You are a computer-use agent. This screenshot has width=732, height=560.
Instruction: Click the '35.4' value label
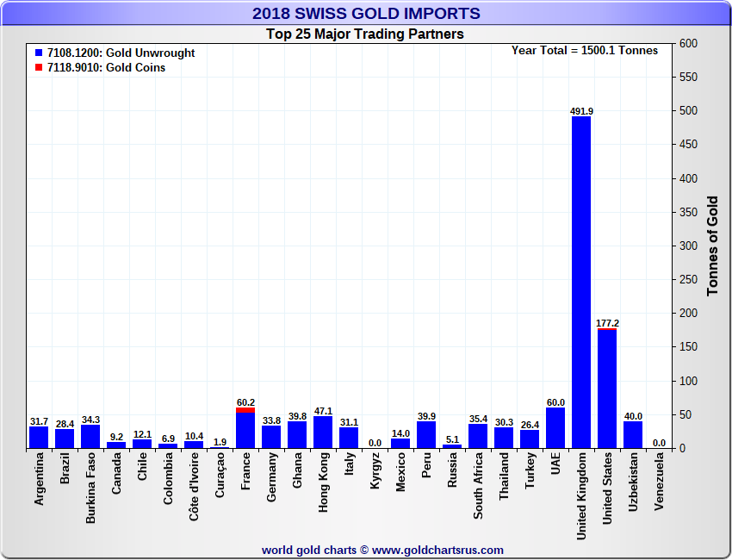coord(479,419)
